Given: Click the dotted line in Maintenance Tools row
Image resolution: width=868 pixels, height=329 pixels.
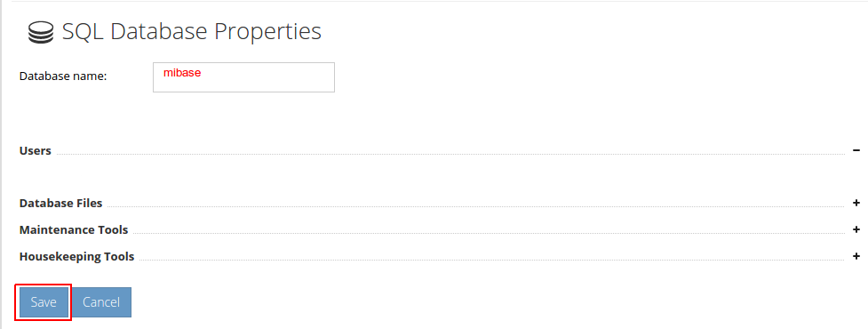Looking at the screenshot, I should click(x=489, y=233).
